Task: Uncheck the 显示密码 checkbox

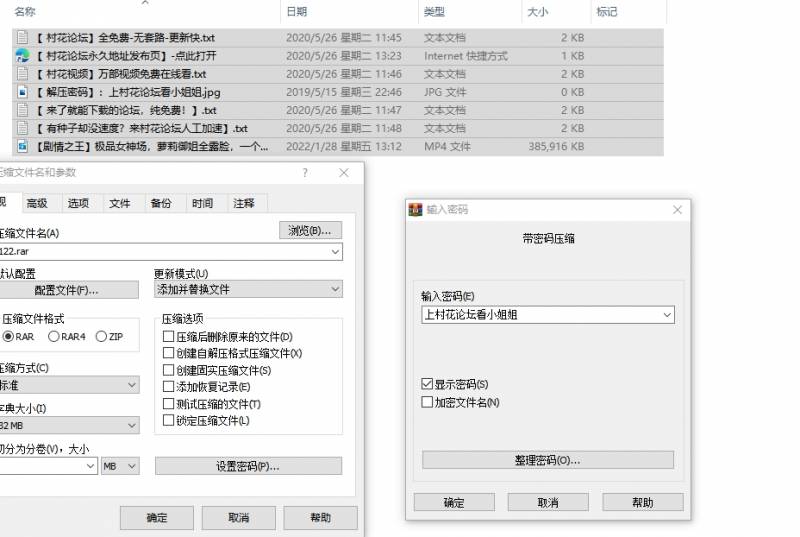Action: [x=428, y=385]
